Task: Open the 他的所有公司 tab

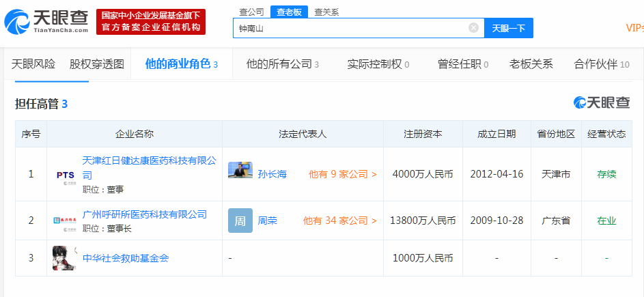Action: [283, 64]
